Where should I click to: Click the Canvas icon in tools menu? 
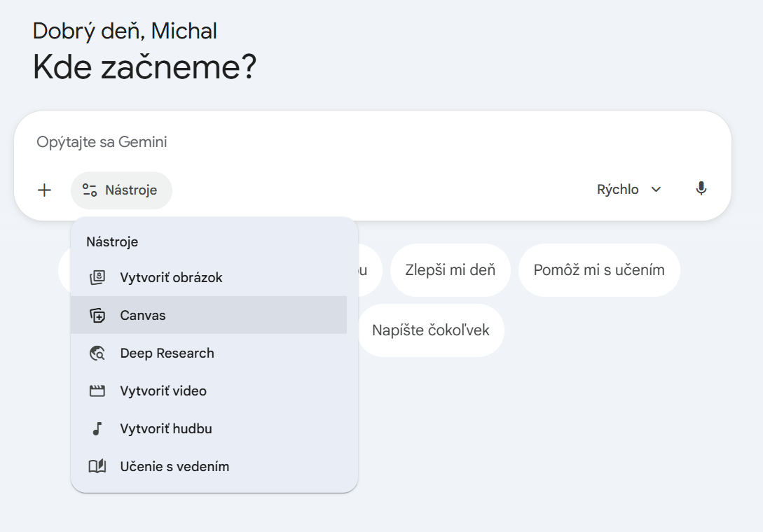click(x=97, y=316)
